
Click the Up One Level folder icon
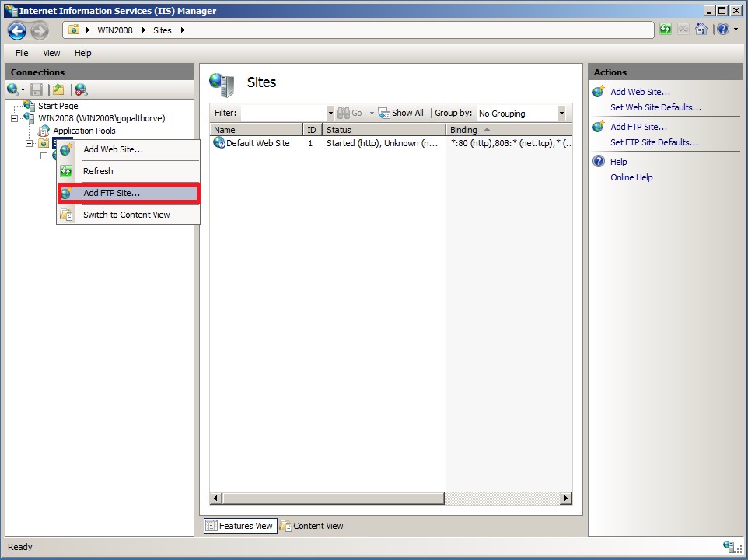point(56,88)
